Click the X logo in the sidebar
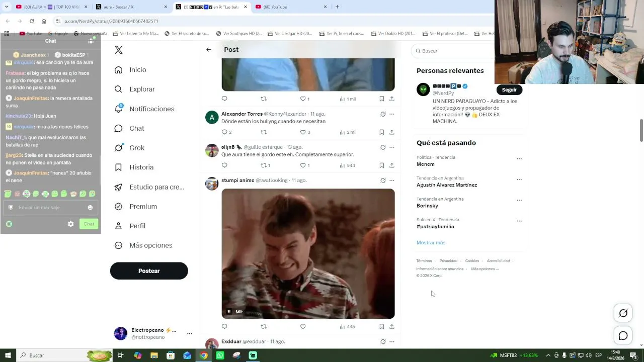This screenshot has height=362, width=644. 119,50
